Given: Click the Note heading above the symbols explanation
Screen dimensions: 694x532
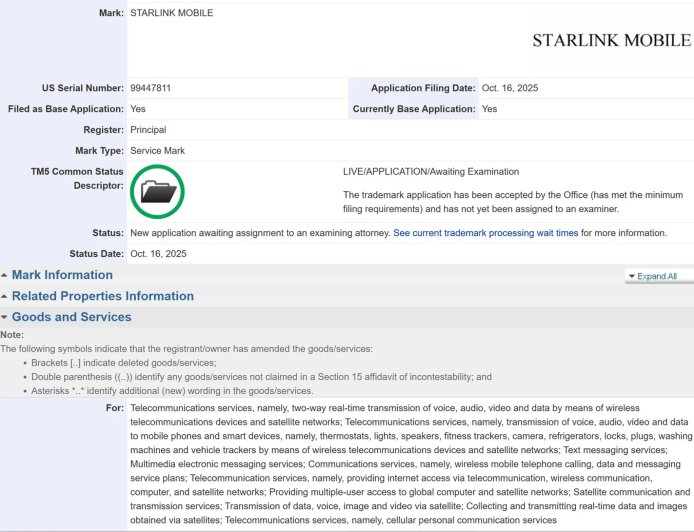Looking at the screenshot, I should coord(12,334).
